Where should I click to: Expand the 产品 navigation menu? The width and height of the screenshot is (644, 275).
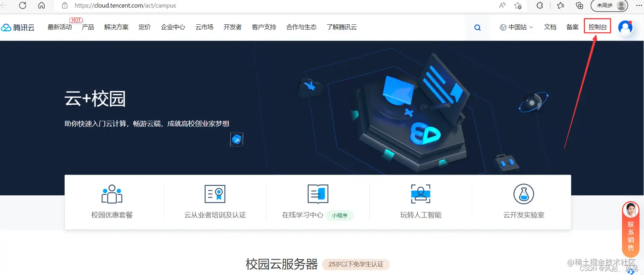tap(88, 27)
